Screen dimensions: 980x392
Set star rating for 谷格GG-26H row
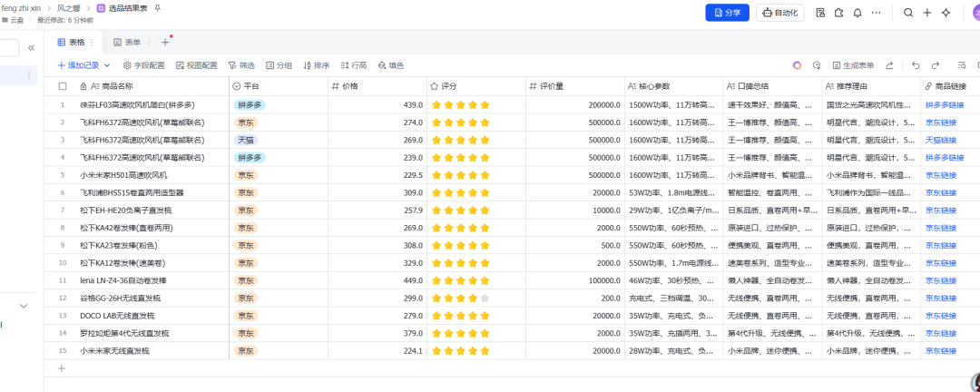tap(460, 299)
